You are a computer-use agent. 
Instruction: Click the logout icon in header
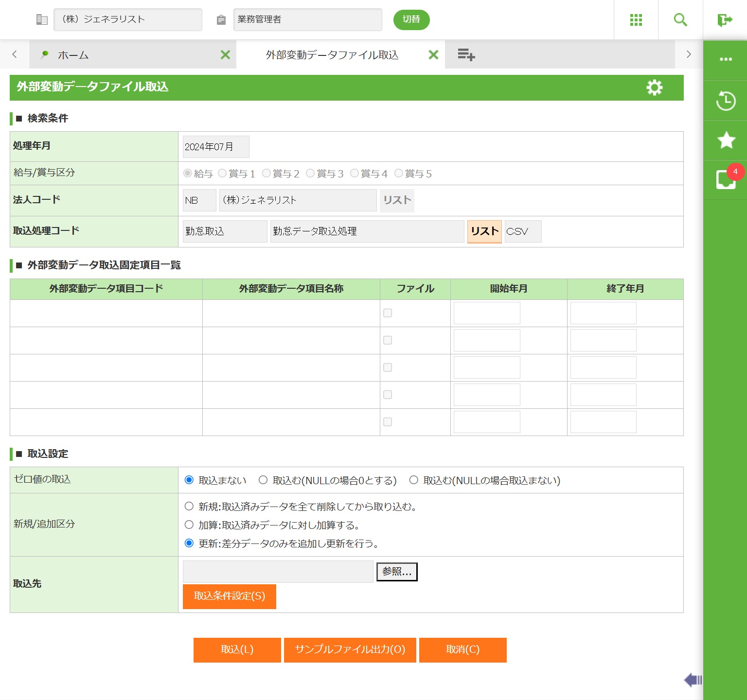pos(725,20)
